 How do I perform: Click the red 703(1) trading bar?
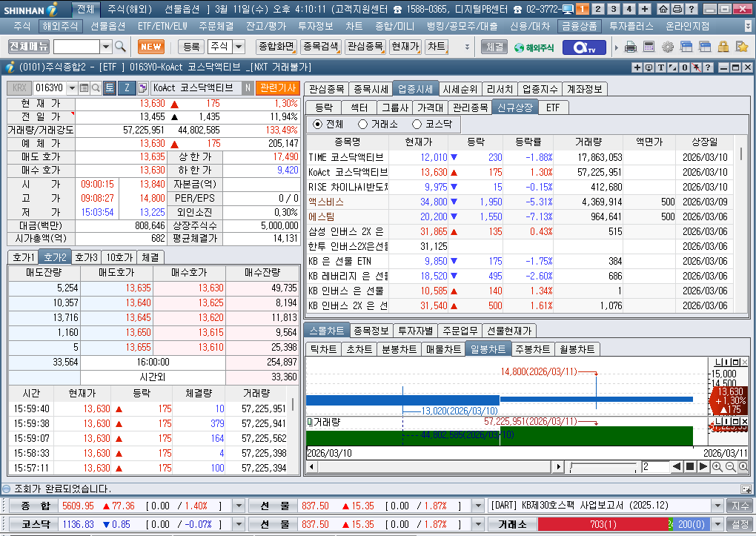pyautogui.click(x=603, y=524)
